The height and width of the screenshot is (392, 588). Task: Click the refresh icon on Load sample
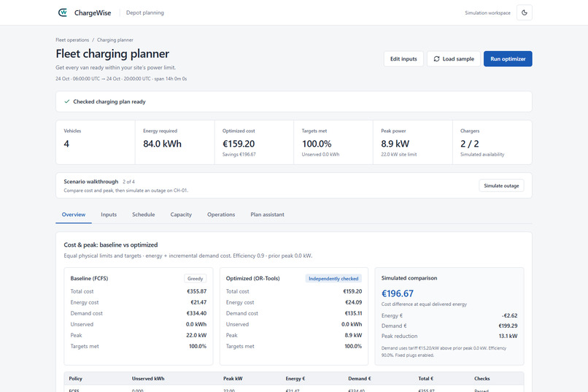click(x=436, y=59)
